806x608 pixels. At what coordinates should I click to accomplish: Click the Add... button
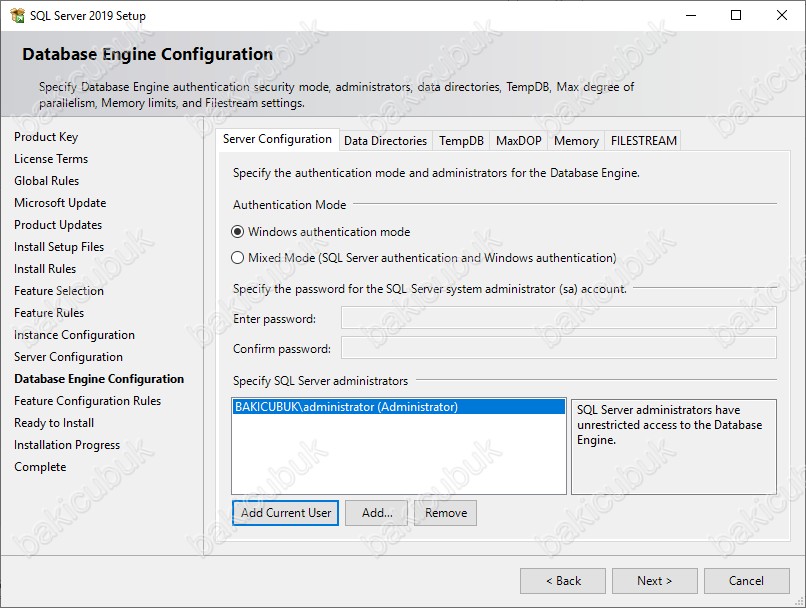(x=376, y=513)
